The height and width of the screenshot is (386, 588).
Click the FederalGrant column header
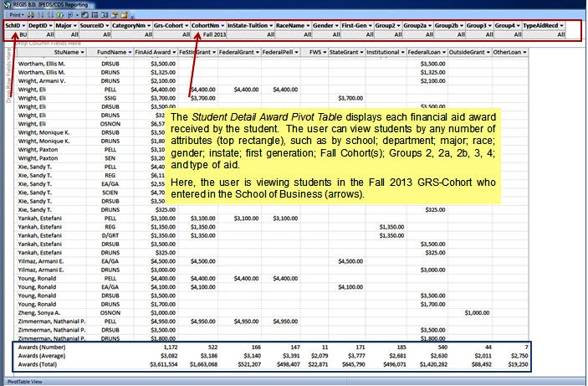(x=239, y=52)
